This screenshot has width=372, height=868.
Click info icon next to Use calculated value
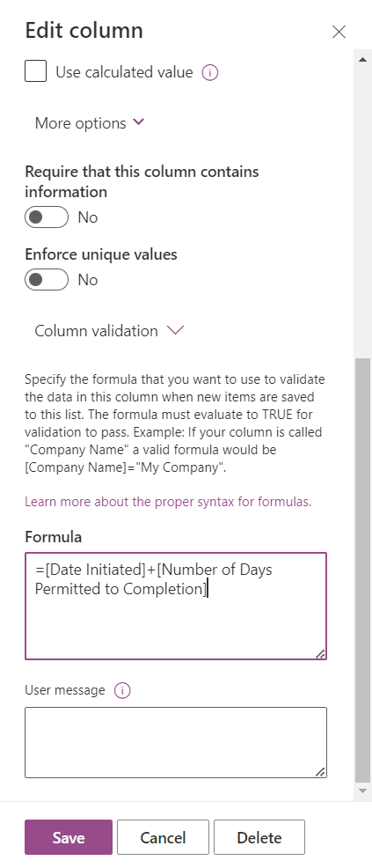[210, 72]
